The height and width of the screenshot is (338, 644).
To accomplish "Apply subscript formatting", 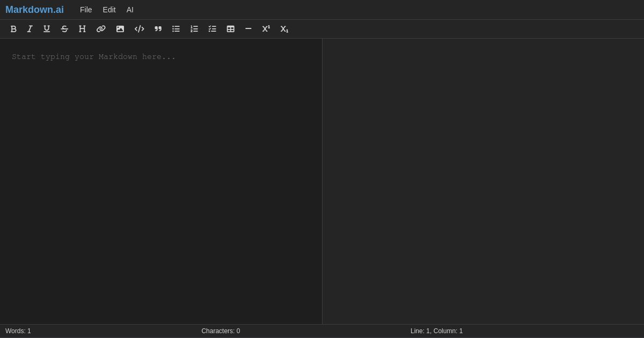I will [284, 29].
